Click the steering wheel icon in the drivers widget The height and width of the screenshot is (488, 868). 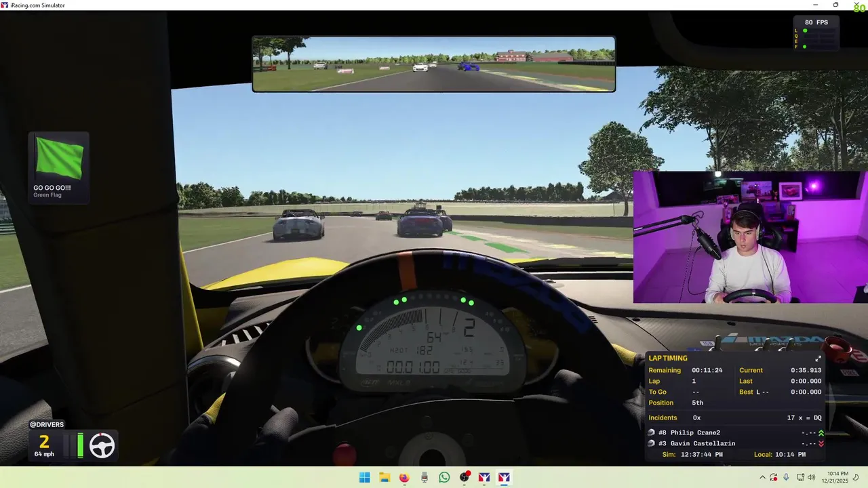point(102,445)
